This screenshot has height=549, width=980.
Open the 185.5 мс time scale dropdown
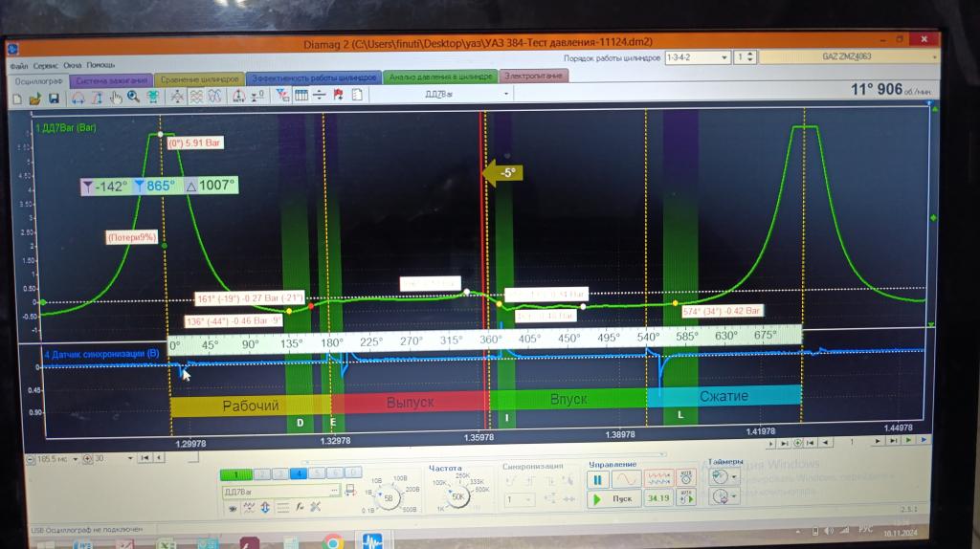(75, 459)
